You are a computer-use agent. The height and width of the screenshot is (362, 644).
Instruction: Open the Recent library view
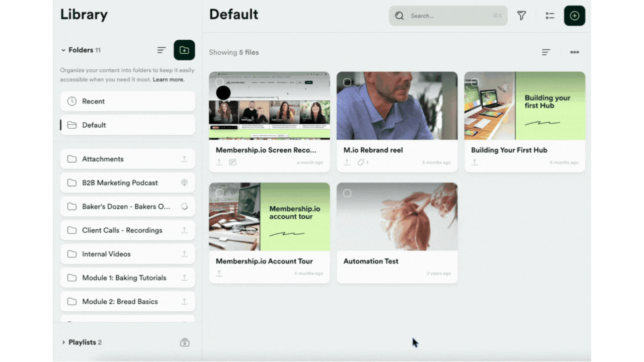click(128, 101)
